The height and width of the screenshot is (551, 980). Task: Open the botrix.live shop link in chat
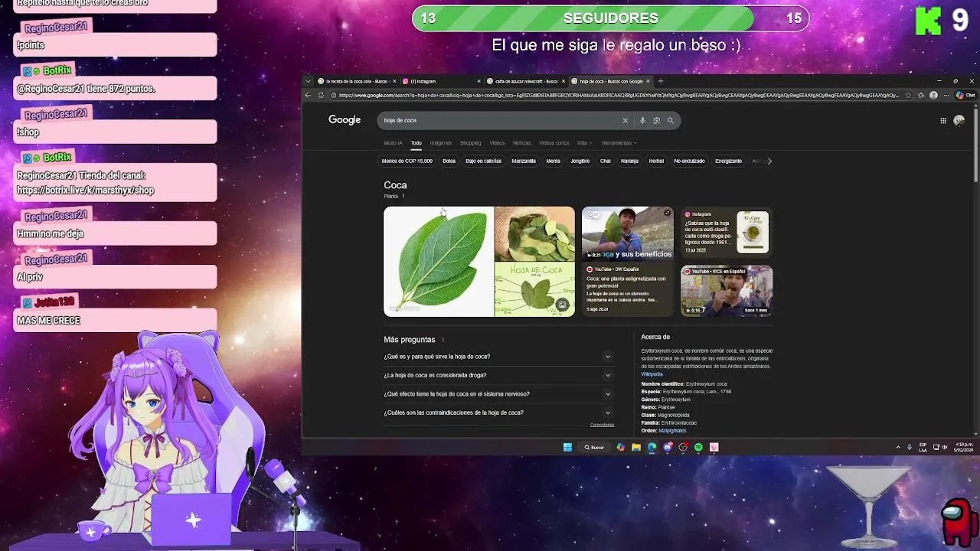(85, 191)
